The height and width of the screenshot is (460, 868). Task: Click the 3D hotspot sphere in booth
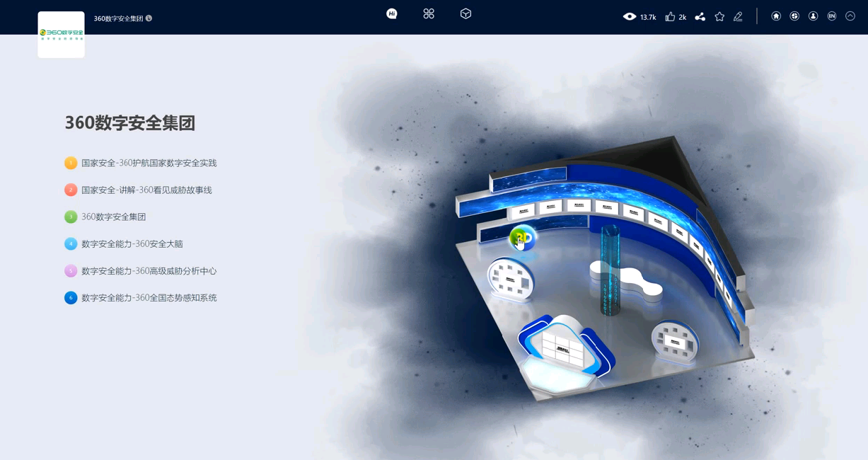[x=522, y=238]
